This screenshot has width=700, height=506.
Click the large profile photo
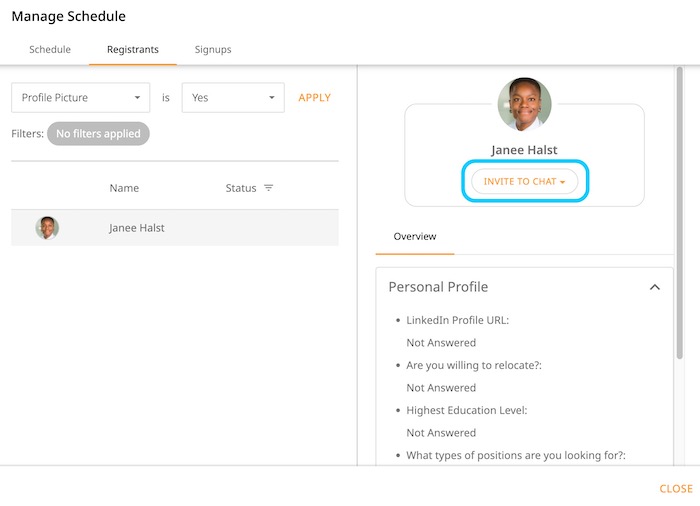524,104
